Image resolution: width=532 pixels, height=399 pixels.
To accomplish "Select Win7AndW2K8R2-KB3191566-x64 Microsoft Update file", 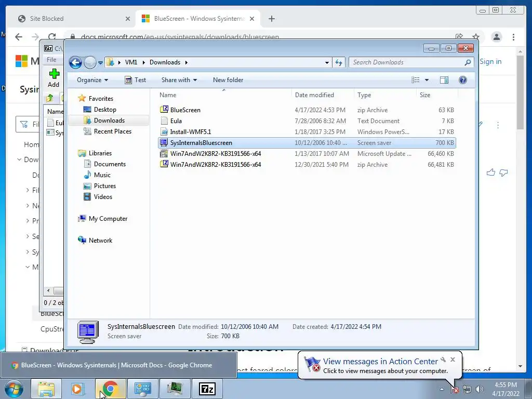I will pyautogui.click(x=307, y=154).
